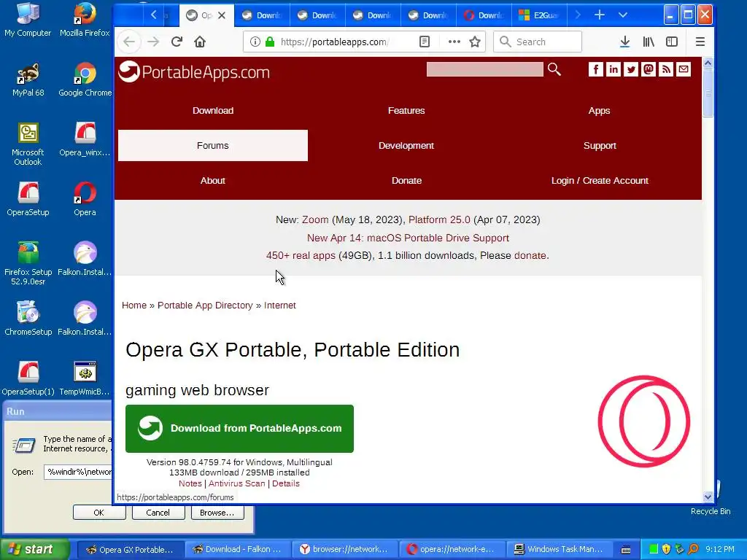Click green padlock security icon
This screenshot has width=747, height=560.
coord(270,42)
